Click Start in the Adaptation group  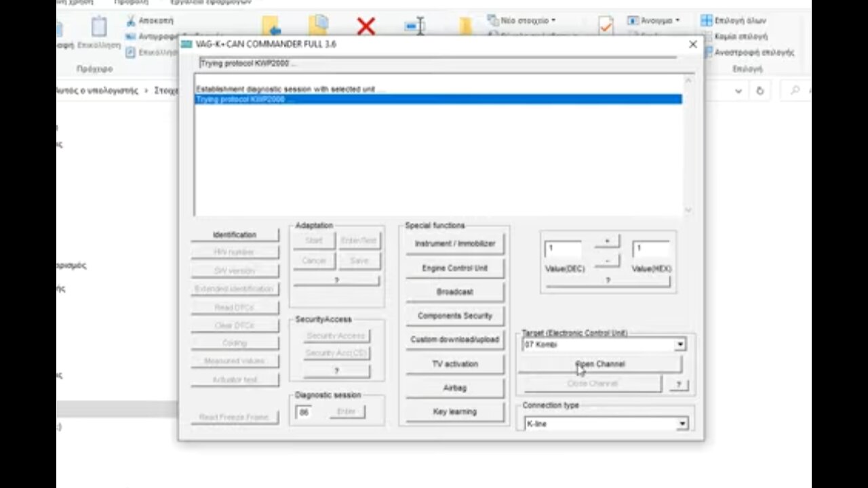coord(314,241)
